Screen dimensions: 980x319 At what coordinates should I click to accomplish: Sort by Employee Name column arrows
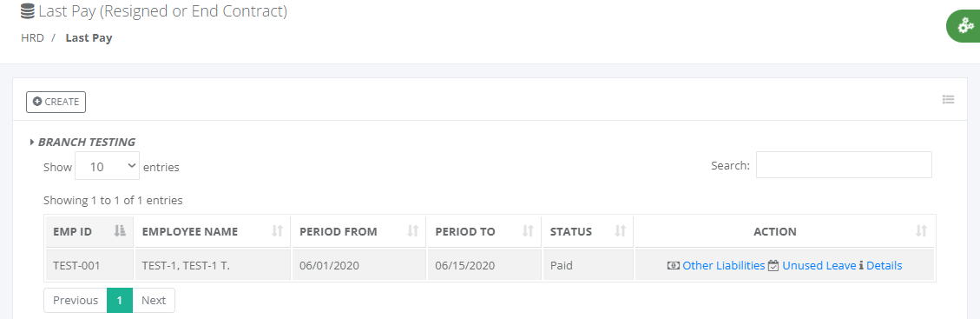click(278, 231)
